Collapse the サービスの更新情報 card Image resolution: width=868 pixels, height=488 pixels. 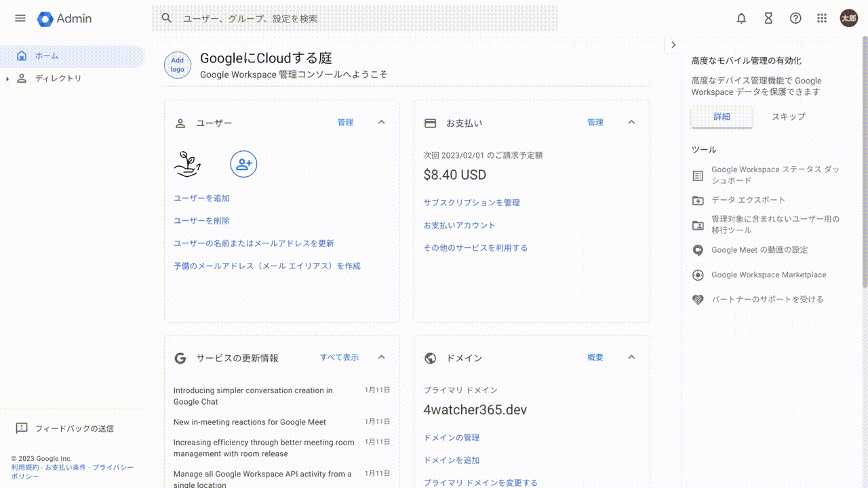(381, 357)
